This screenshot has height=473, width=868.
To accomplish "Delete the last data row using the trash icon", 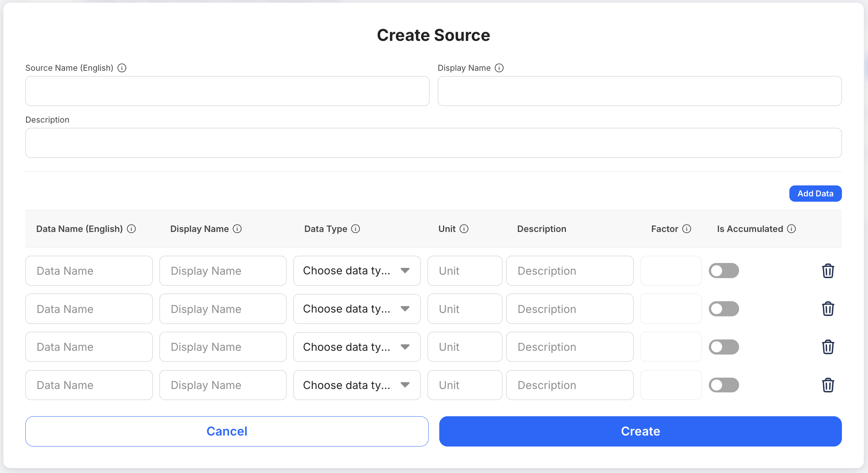I will (x=828, y=385).
